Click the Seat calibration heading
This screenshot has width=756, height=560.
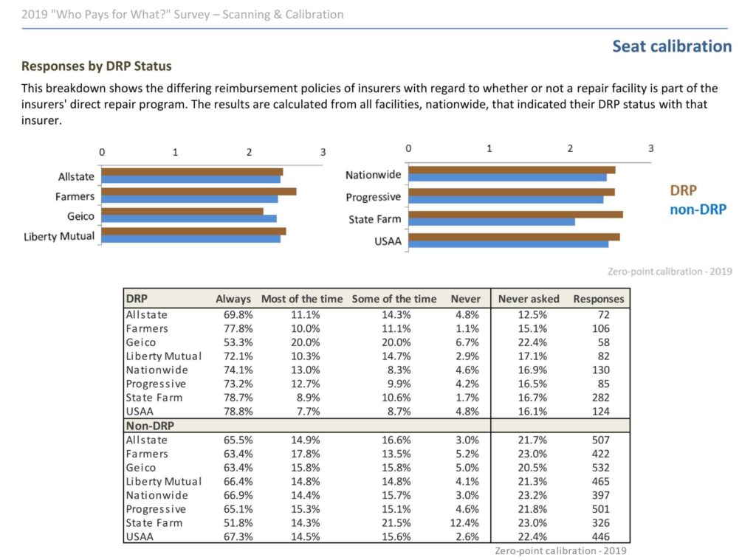[672, 46]
